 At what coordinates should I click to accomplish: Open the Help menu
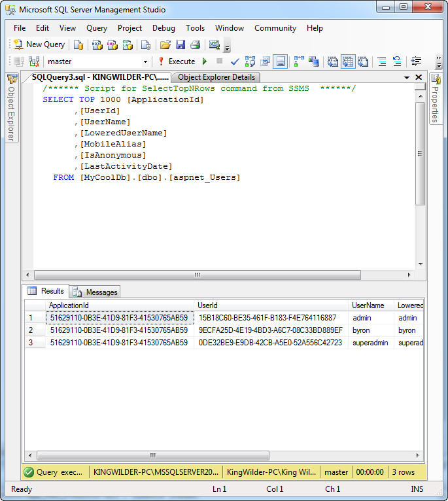click(x=315, y=28)
